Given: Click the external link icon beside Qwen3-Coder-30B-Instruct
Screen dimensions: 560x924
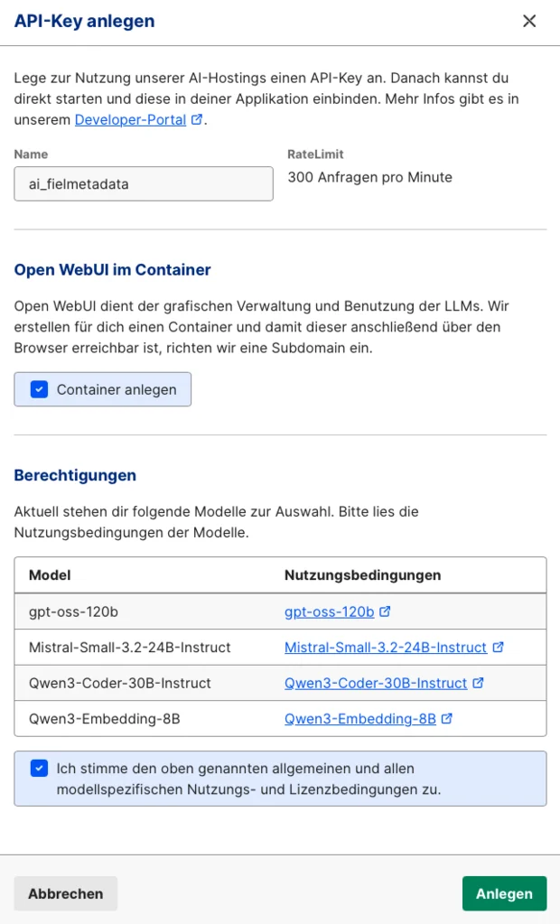Looking at the screenshot, I should coord(477,683).
